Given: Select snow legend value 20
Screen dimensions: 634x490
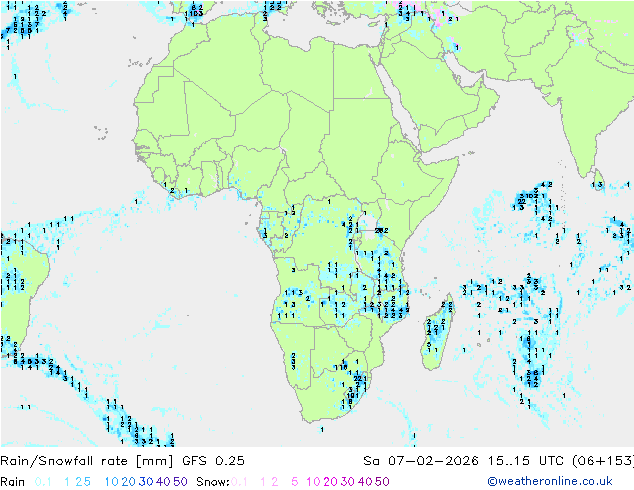Looking at the screenshot, I should click(330, 482).
